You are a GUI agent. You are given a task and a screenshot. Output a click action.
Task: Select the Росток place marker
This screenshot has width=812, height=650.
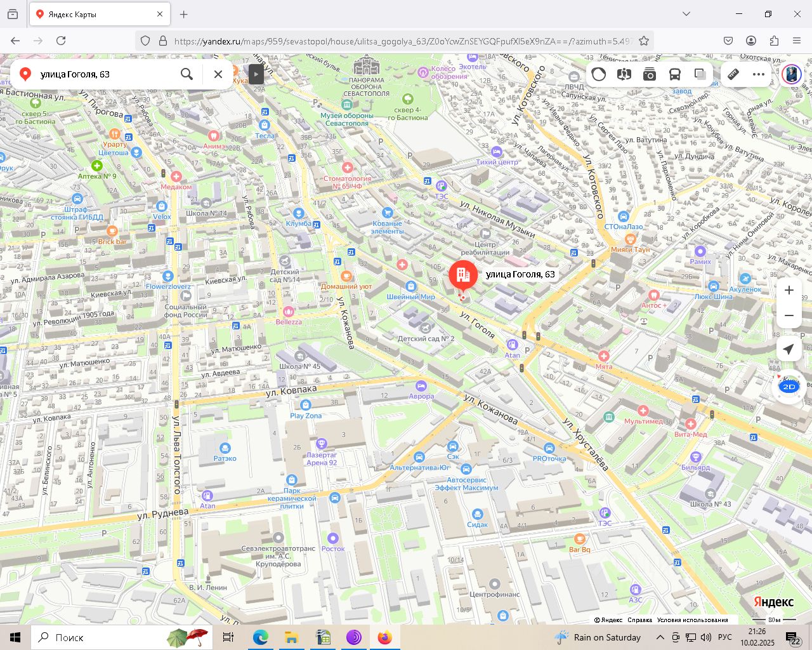click(x=333, y=538)
